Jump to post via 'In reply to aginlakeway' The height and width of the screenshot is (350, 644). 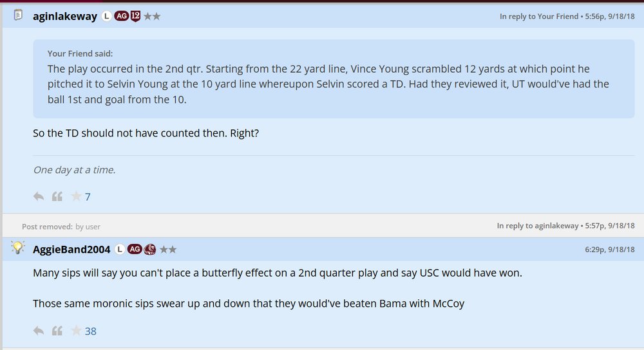click(538, 226)
